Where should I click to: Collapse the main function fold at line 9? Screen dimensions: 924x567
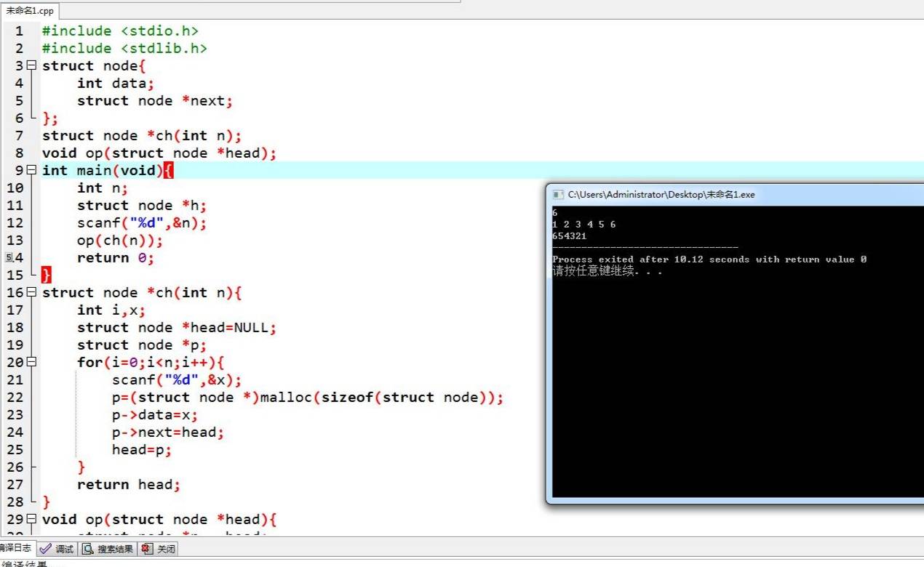coord(31,170)
